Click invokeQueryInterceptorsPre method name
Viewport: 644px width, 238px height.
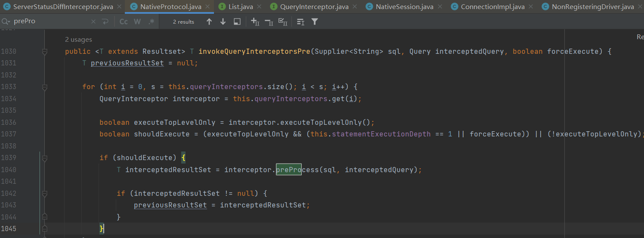click(254, 52)
